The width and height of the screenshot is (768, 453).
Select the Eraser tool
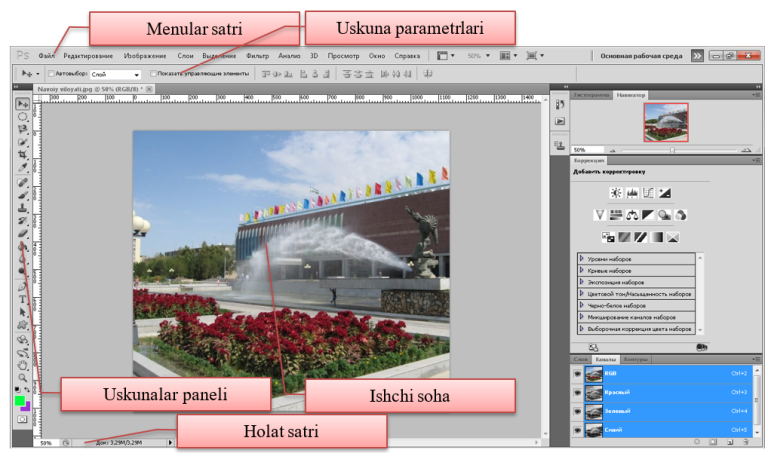[x=23, y=234]
